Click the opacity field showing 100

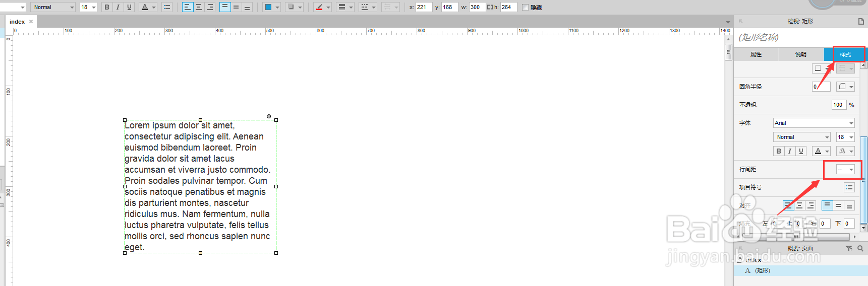click(839, 105)
